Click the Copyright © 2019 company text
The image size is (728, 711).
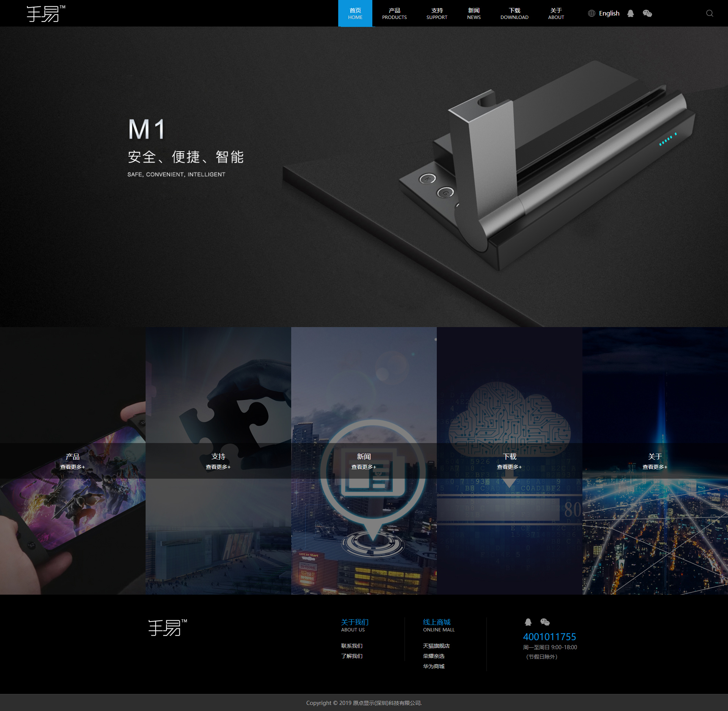(364, 703)
